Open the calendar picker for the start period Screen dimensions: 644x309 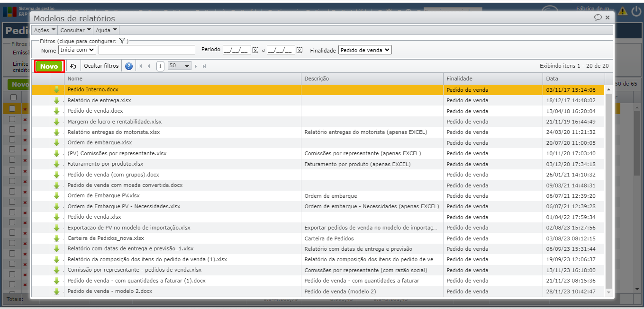coord(255,50)
